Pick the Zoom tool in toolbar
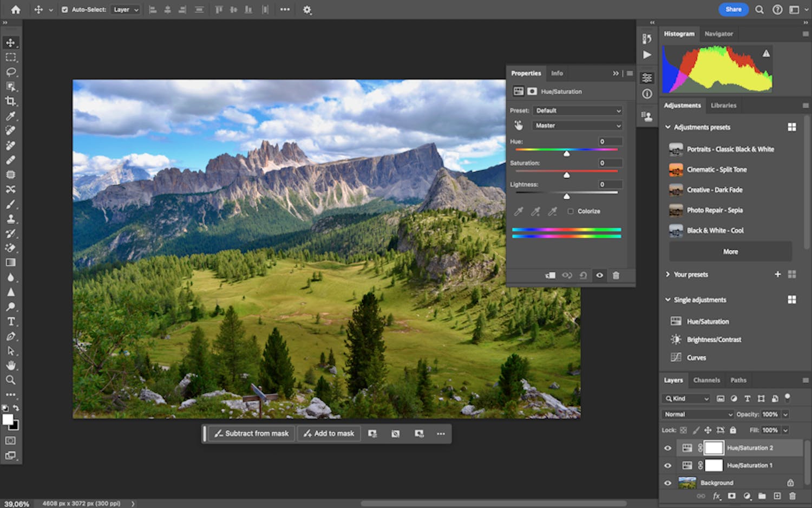The height and width of the screenshot is (508, 812). pyautogui.click(x=10, y=380)
